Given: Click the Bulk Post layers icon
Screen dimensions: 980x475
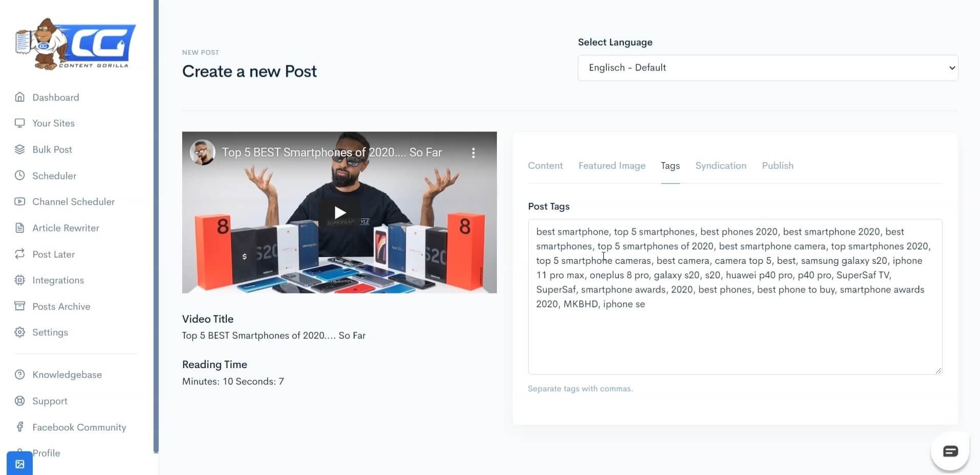Looking at the screenshot, I should (x=19, y=149).
